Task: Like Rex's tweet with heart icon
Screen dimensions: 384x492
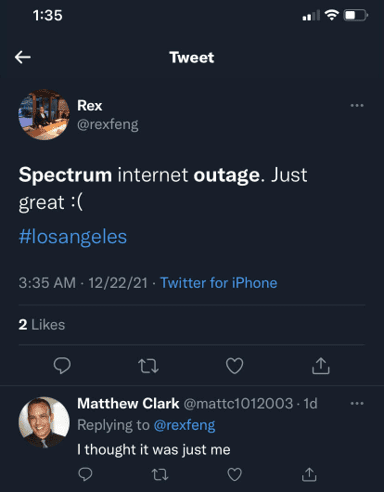Action: pos(235,366)
